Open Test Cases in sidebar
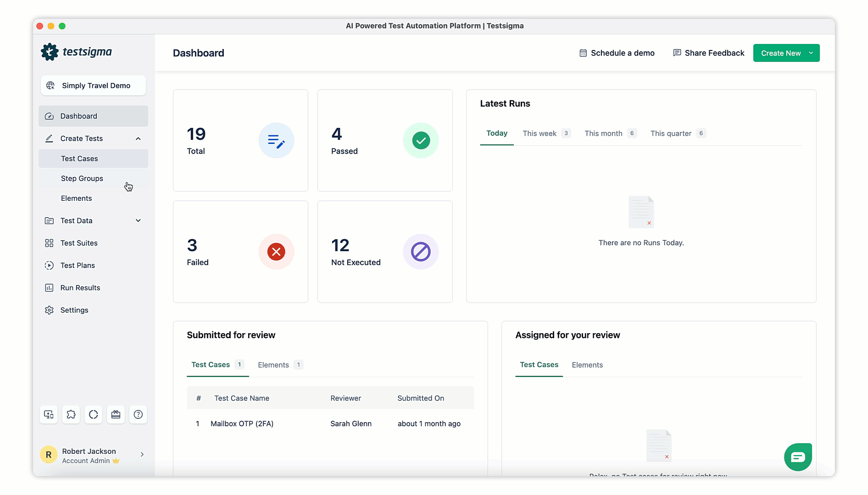868x495 pixels. click(x=93, y=159)
